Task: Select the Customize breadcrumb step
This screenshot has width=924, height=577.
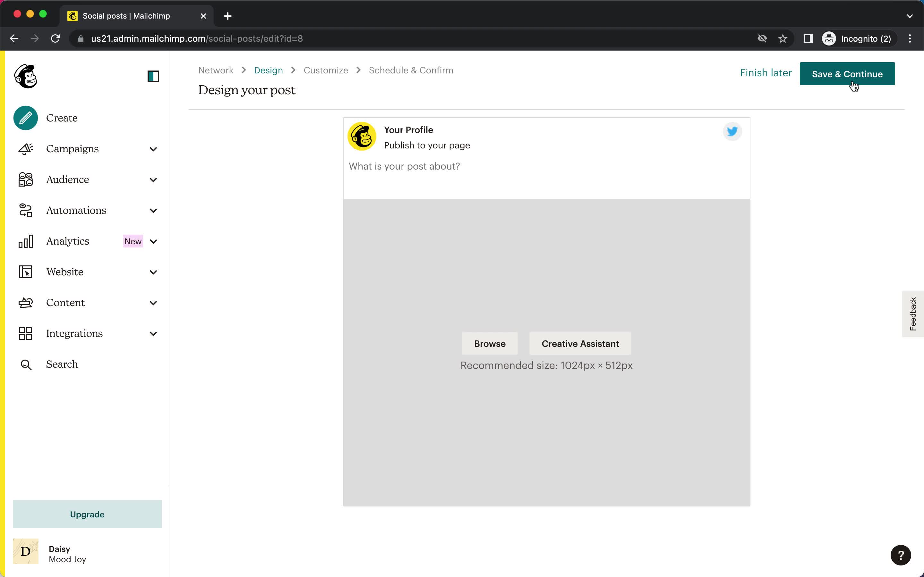Action: pos(326,71)
